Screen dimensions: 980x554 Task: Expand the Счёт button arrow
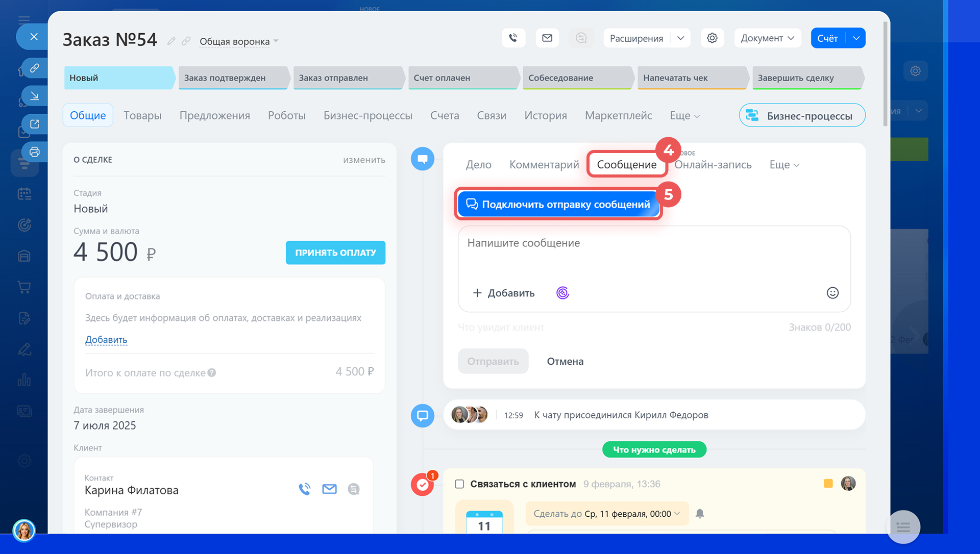[x=856, y=38]
